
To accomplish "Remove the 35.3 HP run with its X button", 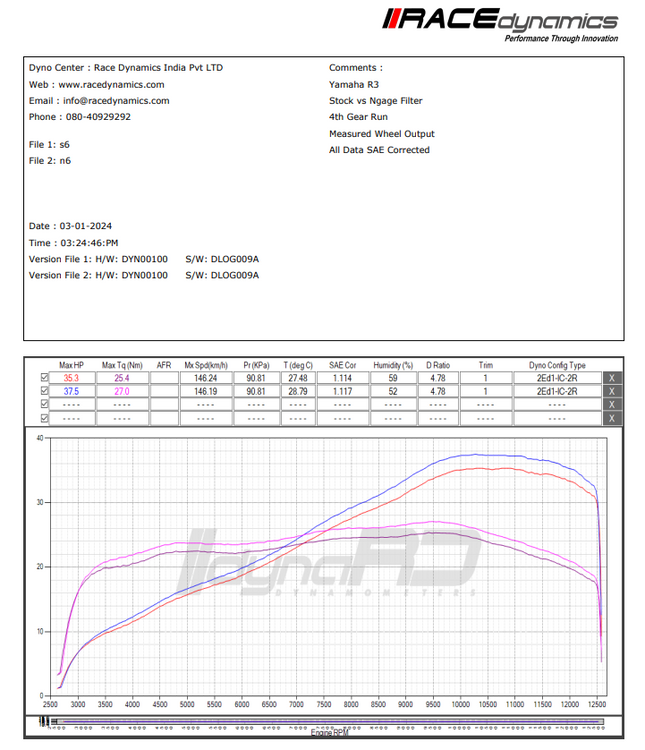I will (x=612, y=378).
